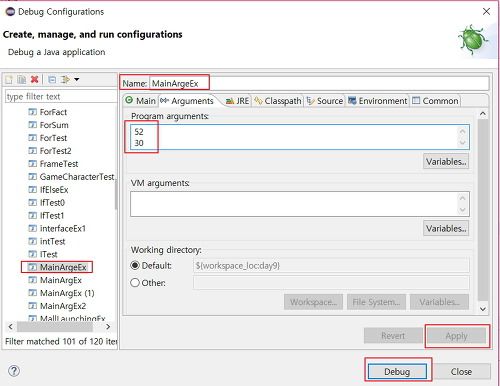Delete selected launch configuration with red X
This screenshot has width=500, height=386.
click(34, 79)
